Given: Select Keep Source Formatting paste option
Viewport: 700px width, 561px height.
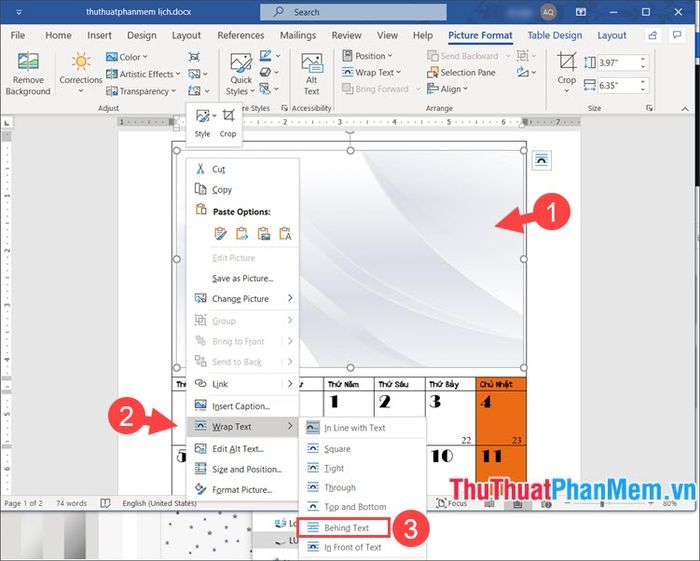Looking at the screenshot, I should tap(221, 234).
